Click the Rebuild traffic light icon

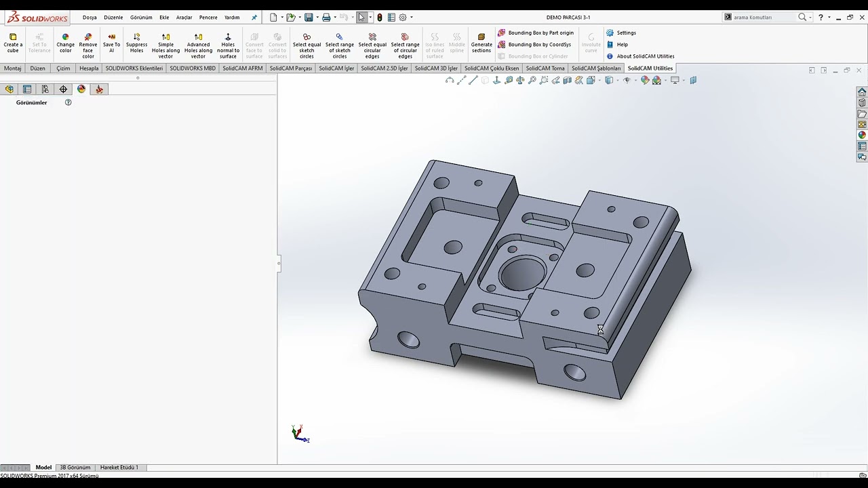[380, 18]
